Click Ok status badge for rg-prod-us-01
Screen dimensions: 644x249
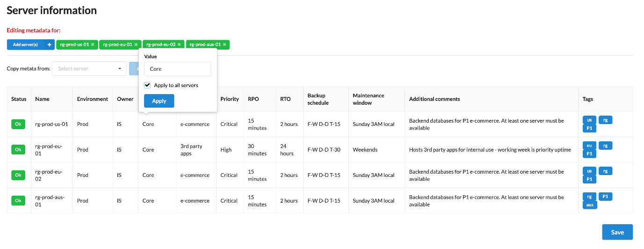point(19,124)
